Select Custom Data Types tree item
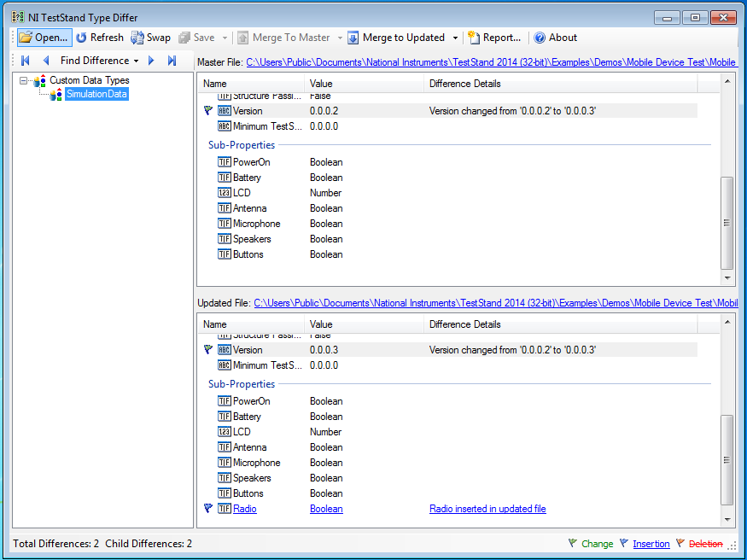 pos(90,80)
